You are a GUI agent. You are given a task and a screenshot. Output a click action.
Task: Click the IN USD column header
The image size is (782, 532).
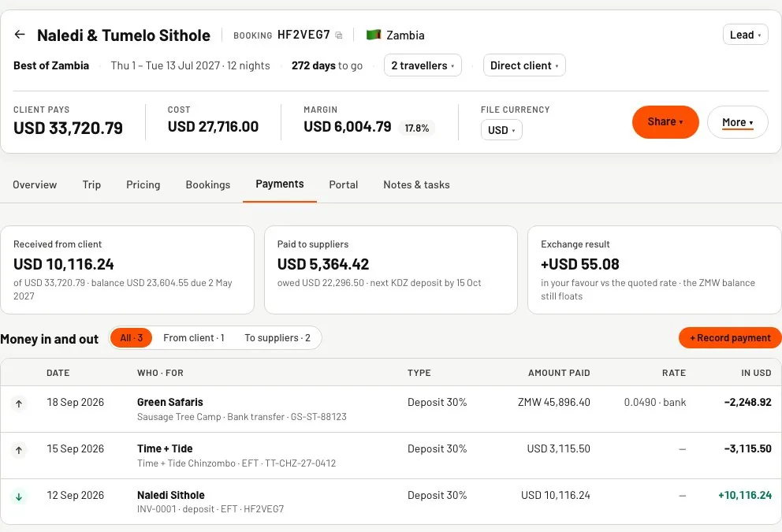coord(756,373)
